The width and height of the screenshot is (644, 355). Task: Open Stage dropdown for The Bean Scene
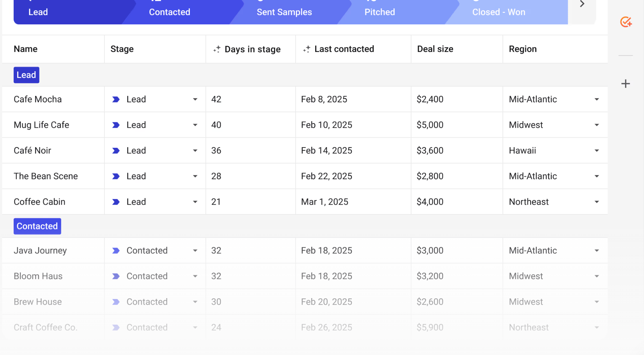(x=195, y=176)
